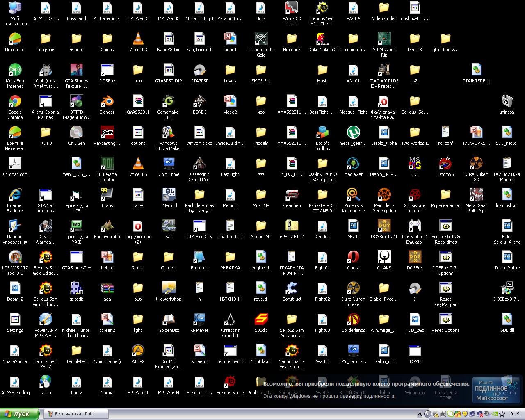Open the Serious Sam 3 icon

tap(230, 381)
